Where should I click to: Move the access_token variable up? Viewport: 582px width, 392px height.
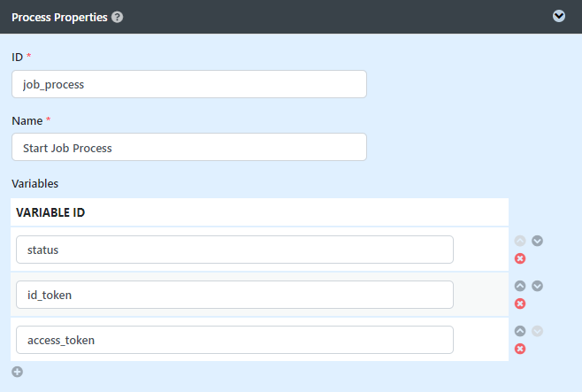tap(520, 331)
